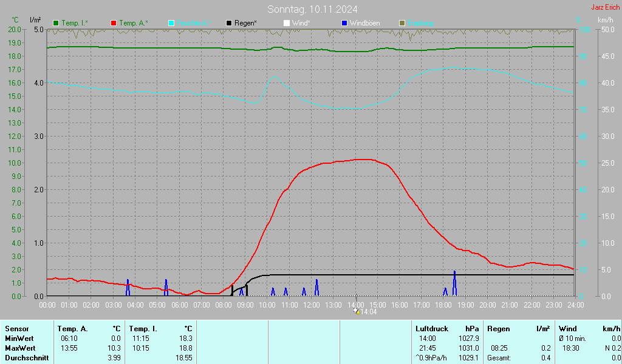The image size is (622, 364).
Task: Click the 12:00 time axis label
Action: click(312, 305)
